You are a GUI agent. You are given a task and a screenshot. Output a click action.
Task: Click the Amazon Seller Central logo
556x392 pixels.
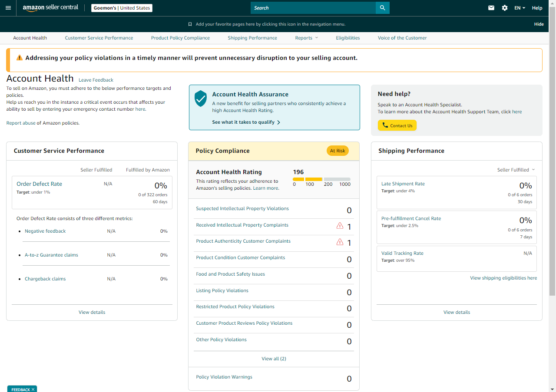pyautogui.click(x=50, y=8)
